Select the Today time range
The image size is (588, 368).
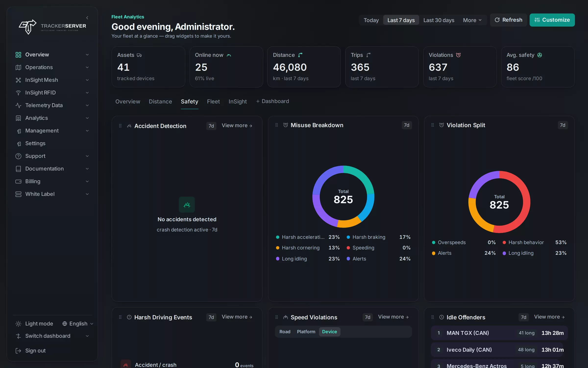(x=371, y=20)
